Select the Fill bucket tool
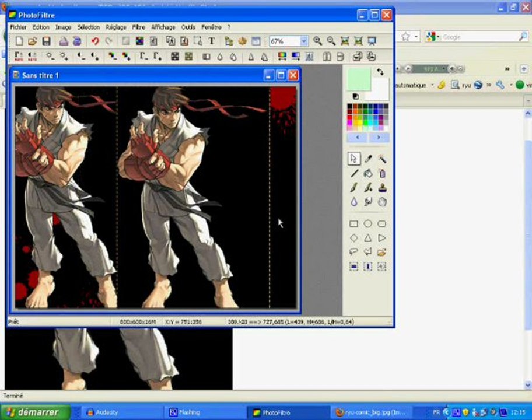 pos(368,173)
